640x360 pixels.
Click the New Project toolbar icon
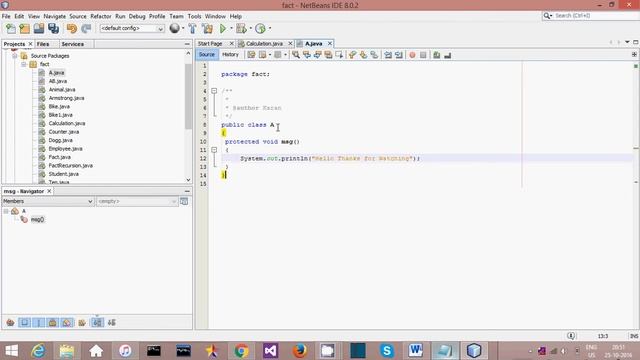[x=24, y=28]
